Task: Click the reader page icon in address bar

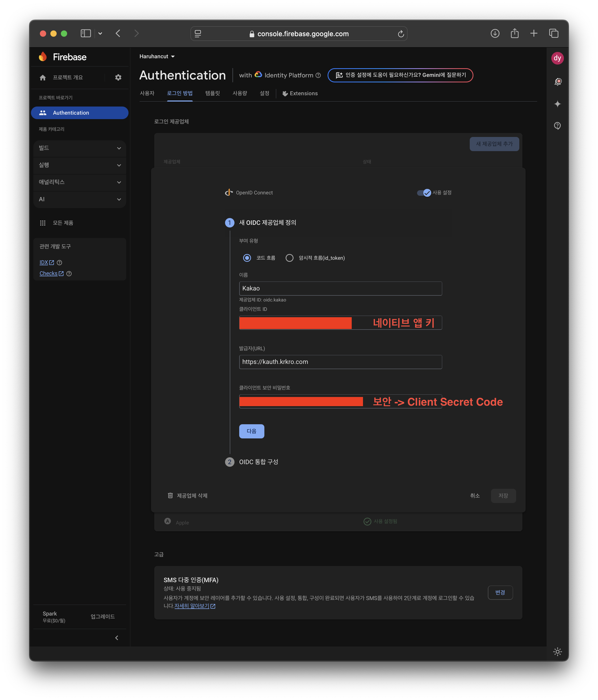Action: [x=198, y=33]
